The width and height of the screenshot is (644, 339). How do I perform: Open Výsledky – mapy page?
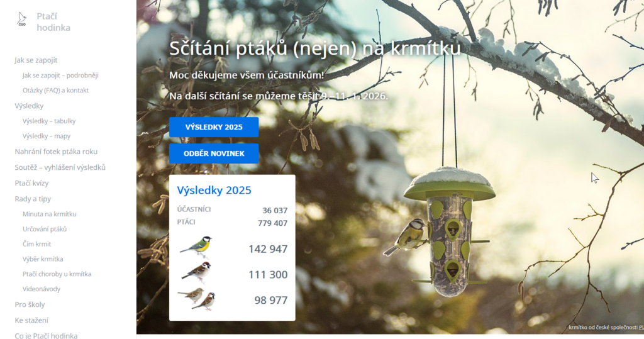tap(47, 136)
